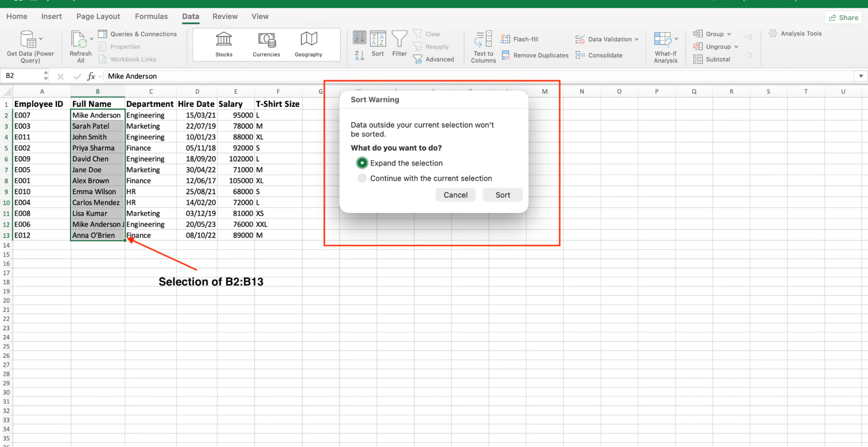Cancel the Sort Warning dialog

pos(455,195)
